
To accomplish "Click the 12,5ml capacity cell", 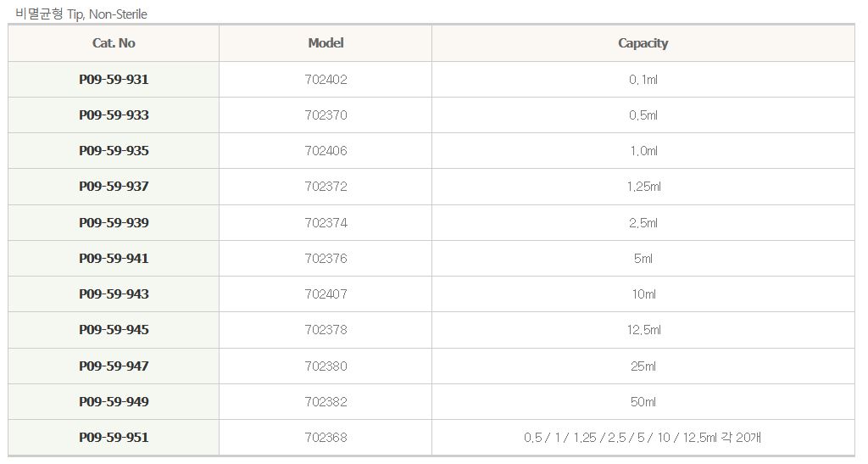I will (x=643, y=330).
